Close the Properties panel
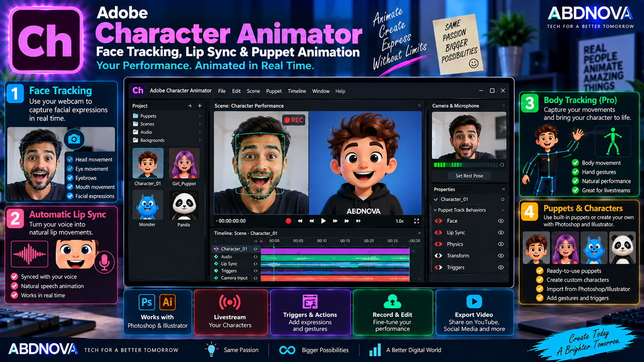The height and width of the screenshot is (362, 644). pyautogui.click(x=503, y=189)
